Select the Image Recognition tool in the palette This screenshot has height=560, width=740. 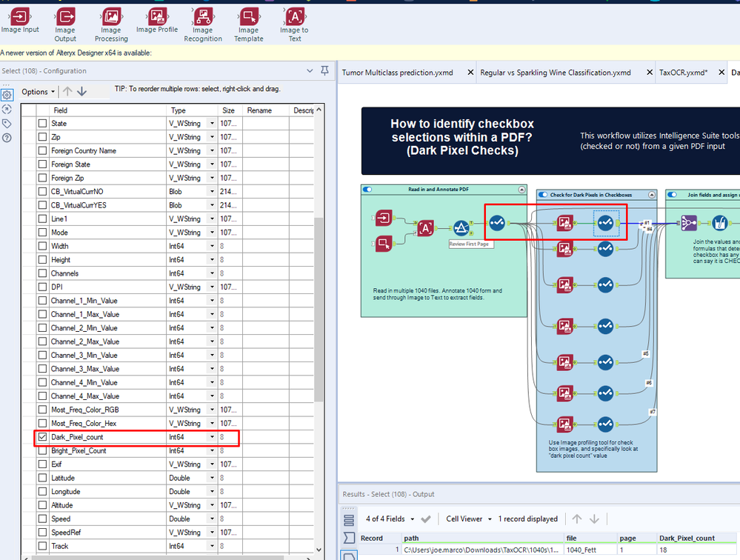203,25
